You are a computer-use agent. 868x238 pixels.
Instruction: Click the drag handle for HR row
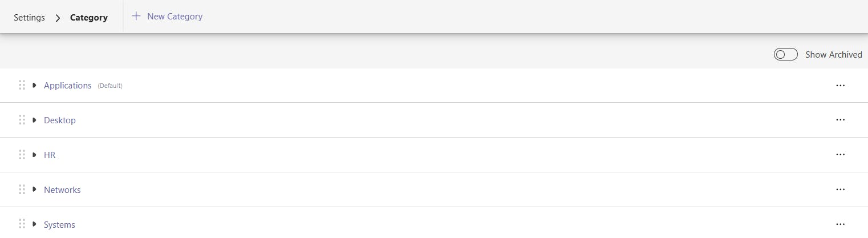point(22,155)
